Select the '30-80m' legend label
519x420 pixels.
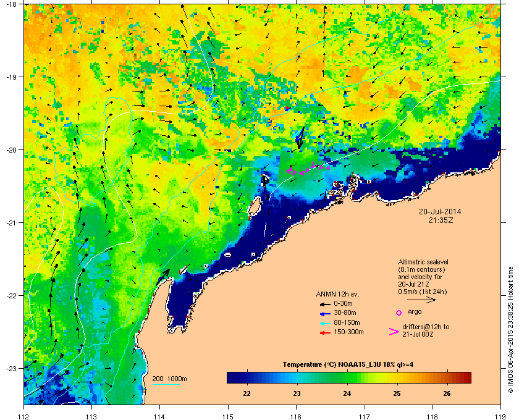345,313
